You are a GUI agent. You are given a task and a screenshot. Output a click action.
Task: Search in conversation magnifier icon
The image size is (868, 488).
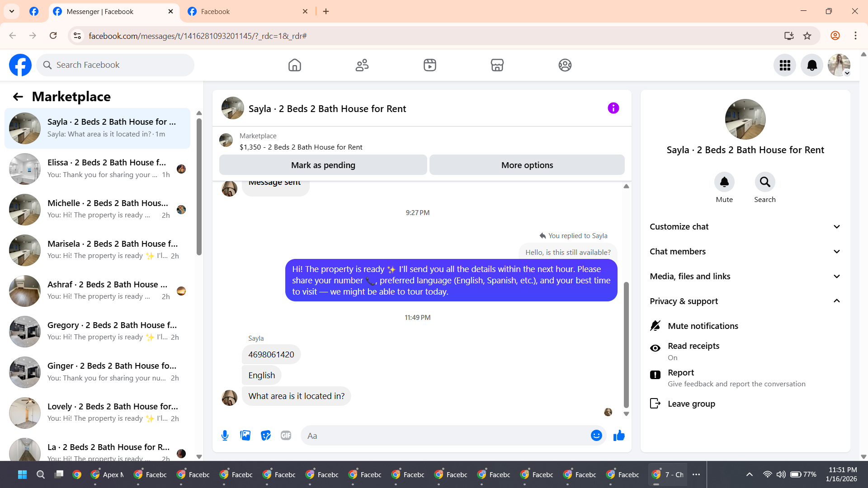coord(764,182)
